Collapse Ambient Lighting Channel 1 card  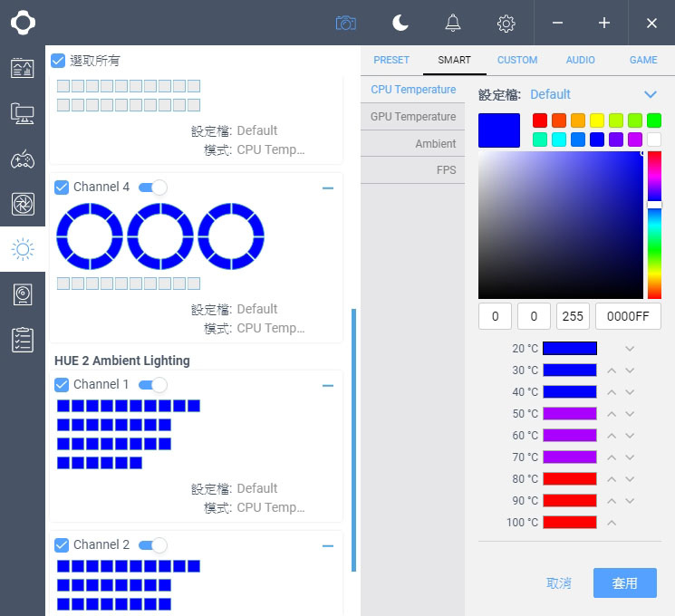tap(328, 386)
